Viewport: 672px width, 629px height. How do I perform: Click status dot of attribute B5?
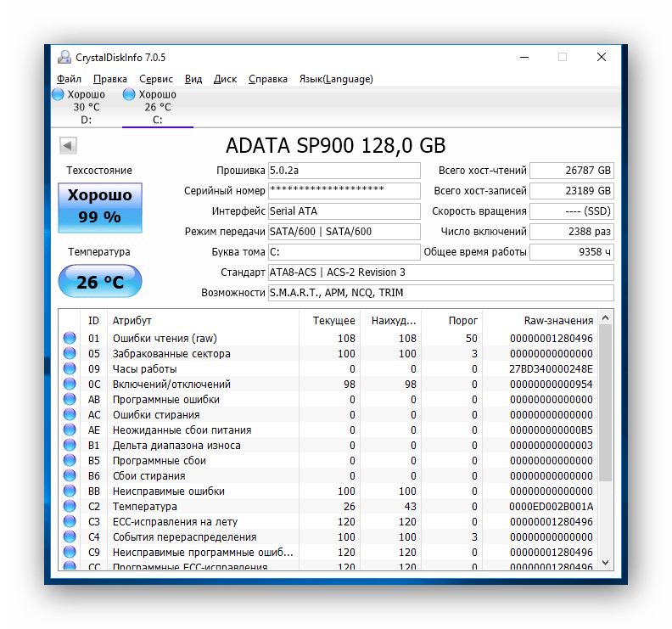click(70, 460)
